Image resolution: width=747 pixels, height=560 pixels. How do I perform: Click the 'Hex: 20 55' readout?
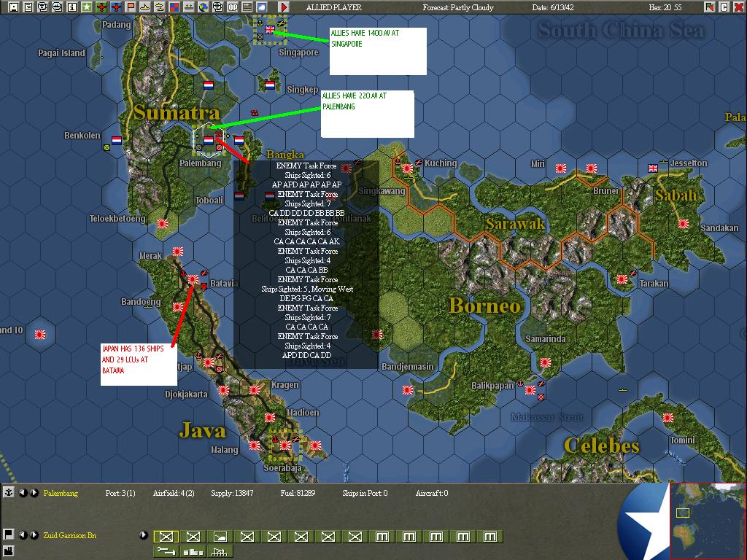pyautogui.click(x=665, y=7)
